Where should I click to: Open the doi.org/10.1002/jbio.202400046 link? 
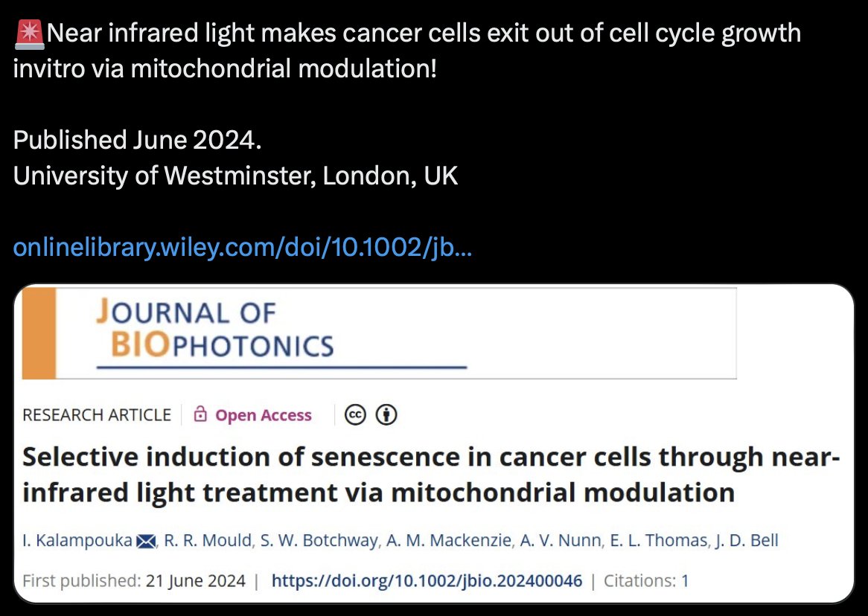pyautogui.click(x=427, y=581)
